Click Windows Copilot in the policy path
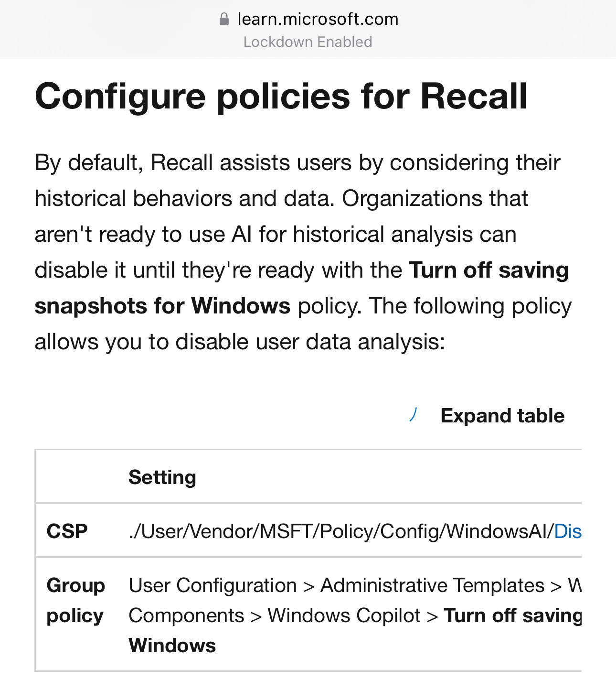Screen dimensions: 616x690 click(x=344, y=615)
